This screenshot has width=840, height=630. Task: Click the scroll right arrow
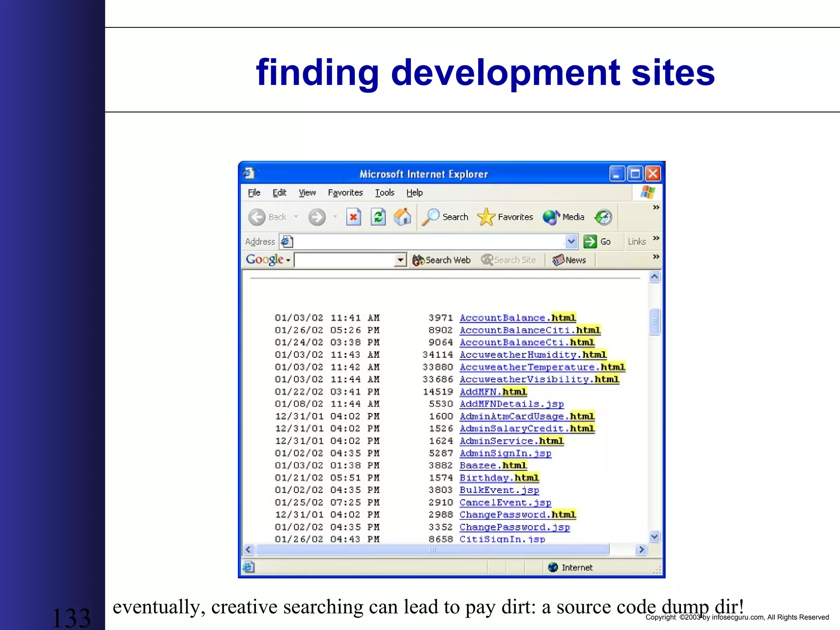641,550
